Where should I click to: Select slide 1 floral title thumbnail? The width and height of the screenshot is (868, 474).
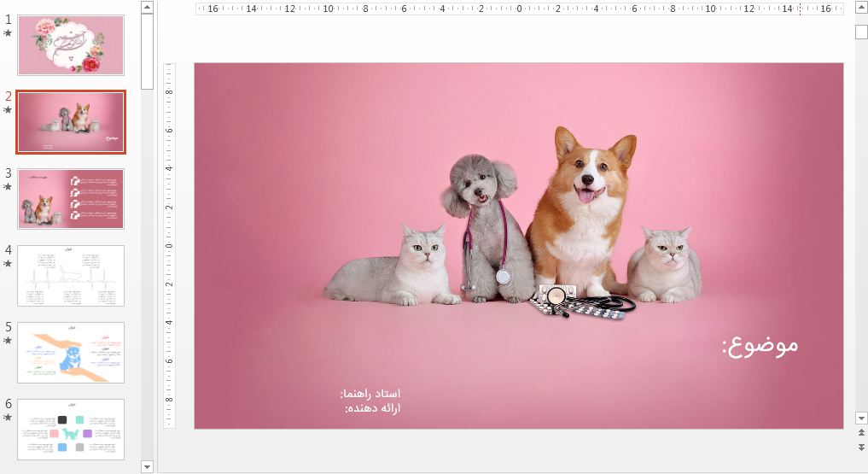click(x=71, y=45)
